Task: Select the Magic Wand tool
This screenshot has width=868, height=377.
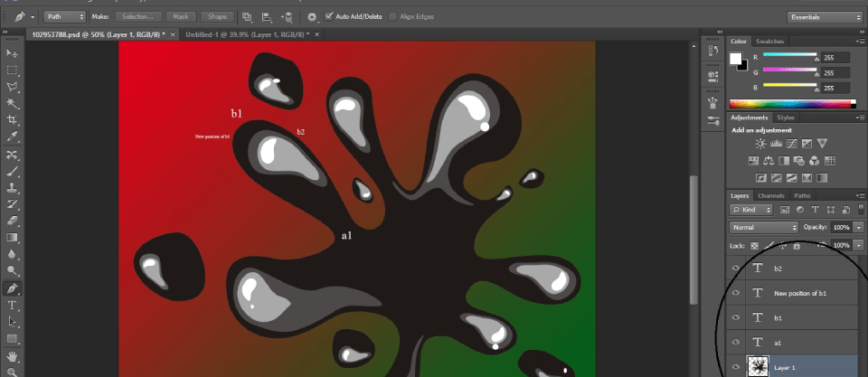Action: [x=12, y=104]
